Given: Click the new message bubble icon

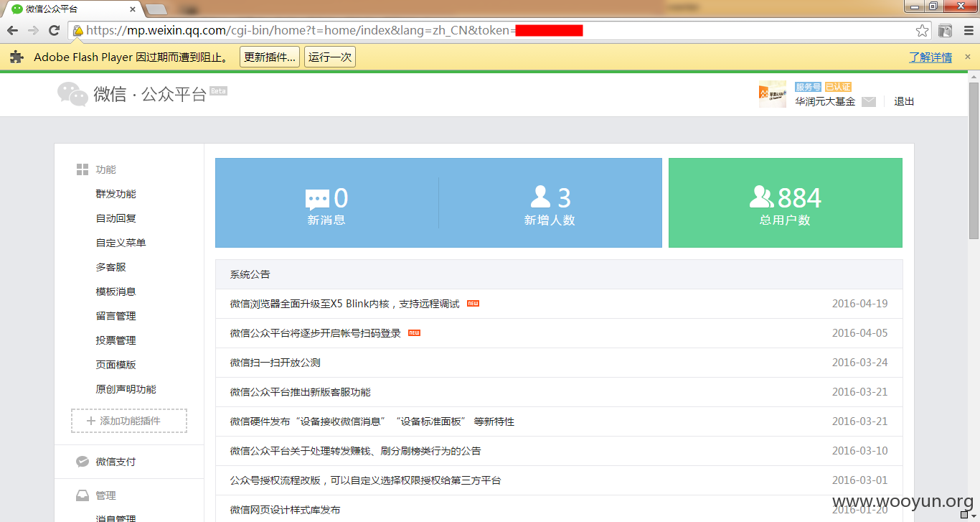Looking at the screenshot, I should (x=317, y=199).
